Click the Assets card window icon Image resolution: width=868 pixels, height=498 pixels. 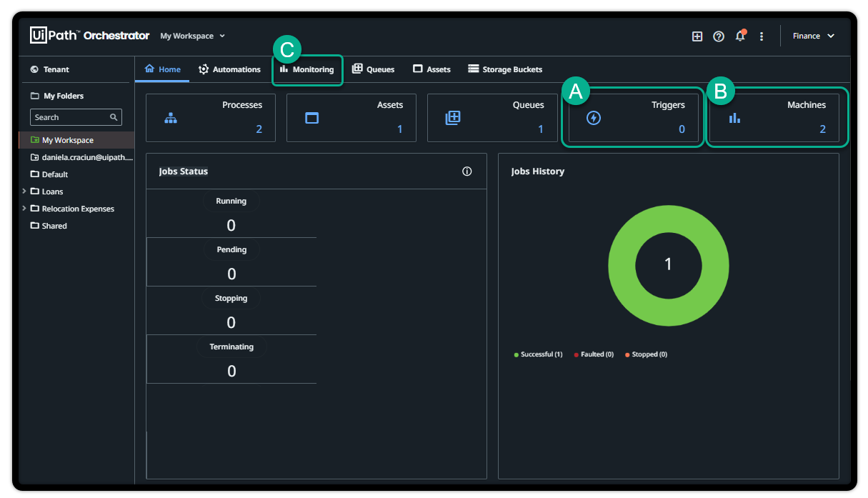(311, 118)
